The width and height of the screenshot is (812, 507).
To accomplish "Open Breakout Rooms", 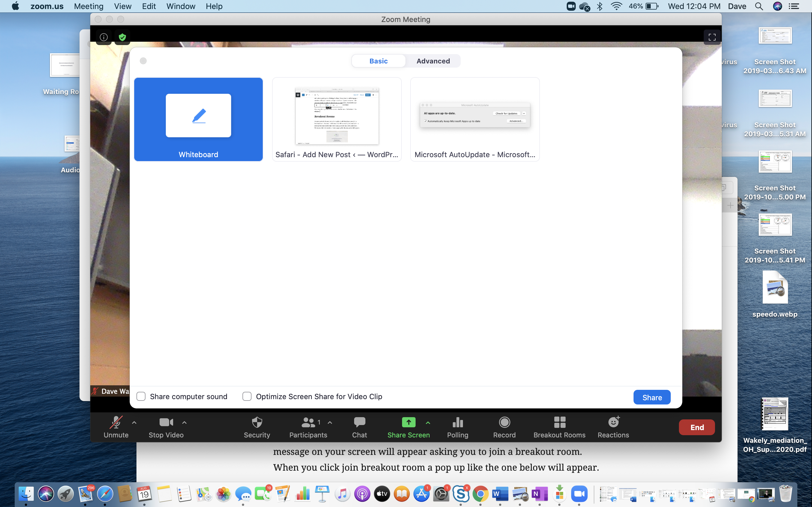I will point(559,422).
